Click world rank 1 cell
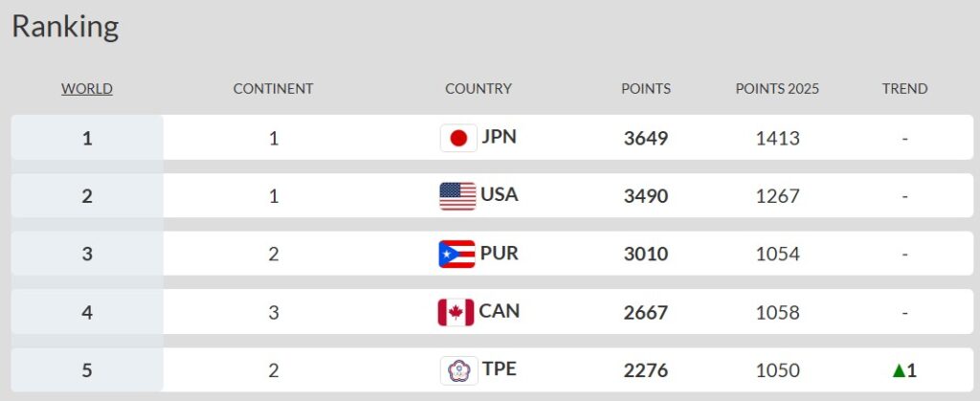This screenshot has height=401, width=980. coord(87,138)
